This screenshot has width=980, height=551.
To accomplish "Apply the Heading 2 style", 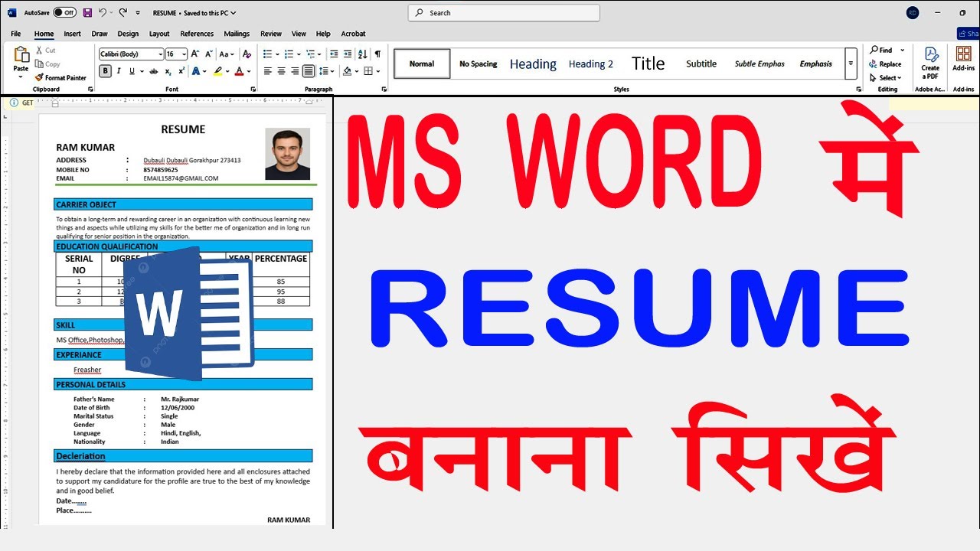I will pyautogui.click(x=591, y=64).
